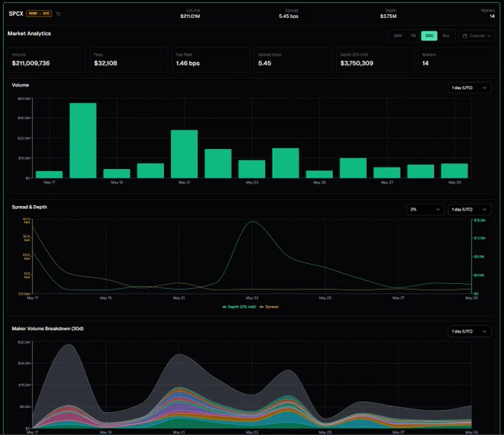Toggle the Spread legend series
Viewport: 504px width, 435px height.
coord(269,307)
